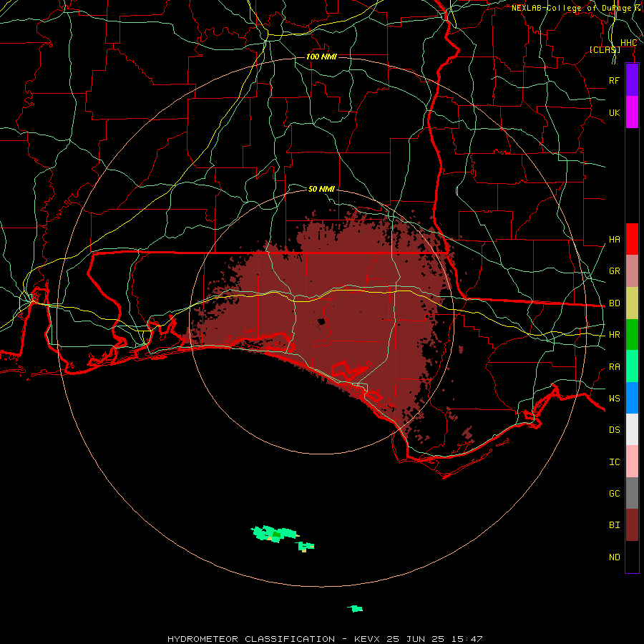
Task: Click the [CLAS] unit label
Action: [x=605, y=49]
